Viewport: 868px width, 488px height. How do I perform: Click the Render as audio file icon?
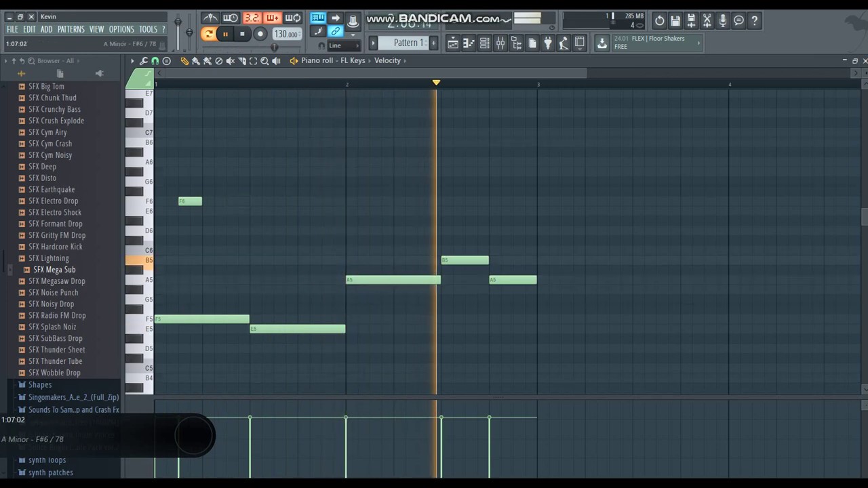coord(692,20)
